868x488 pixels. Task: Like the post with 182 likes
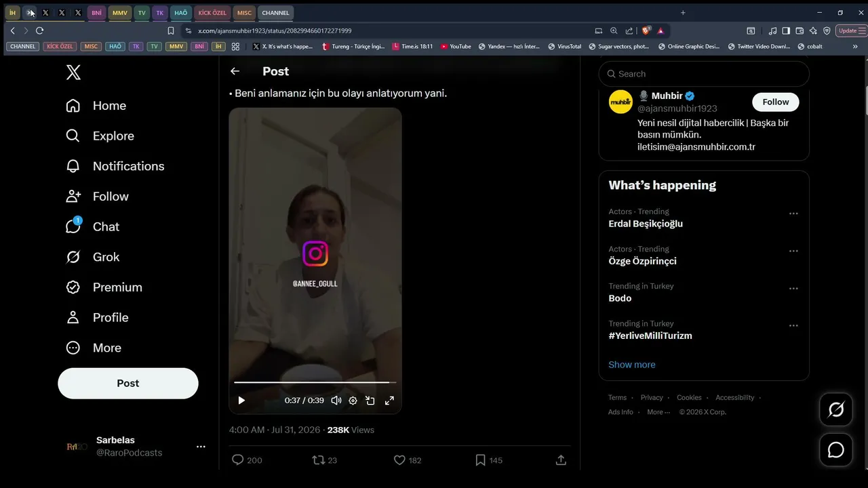click(x=408, y=460)
